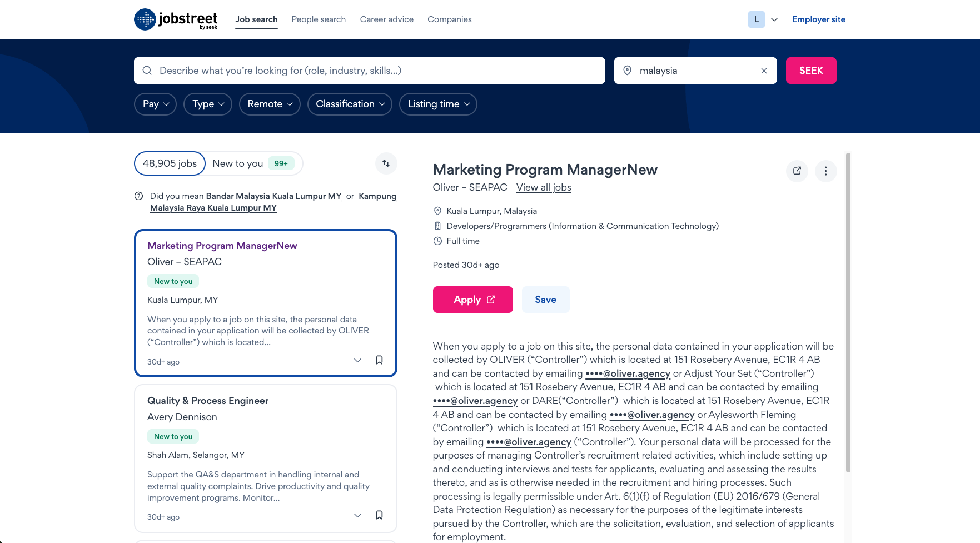
Task: Apply for Marketing Program Manager job
Action: click(x=473, y=300)
